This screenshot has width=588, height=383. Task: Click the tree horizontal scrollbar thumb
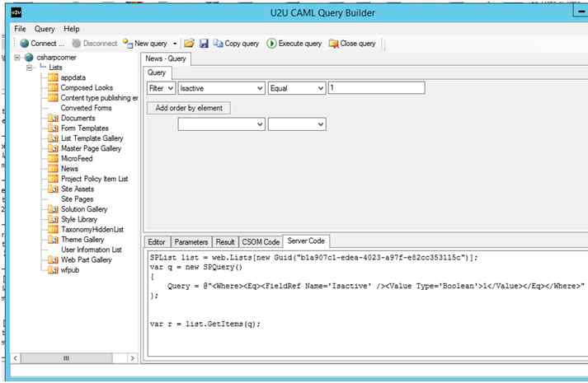pos(66,358)
